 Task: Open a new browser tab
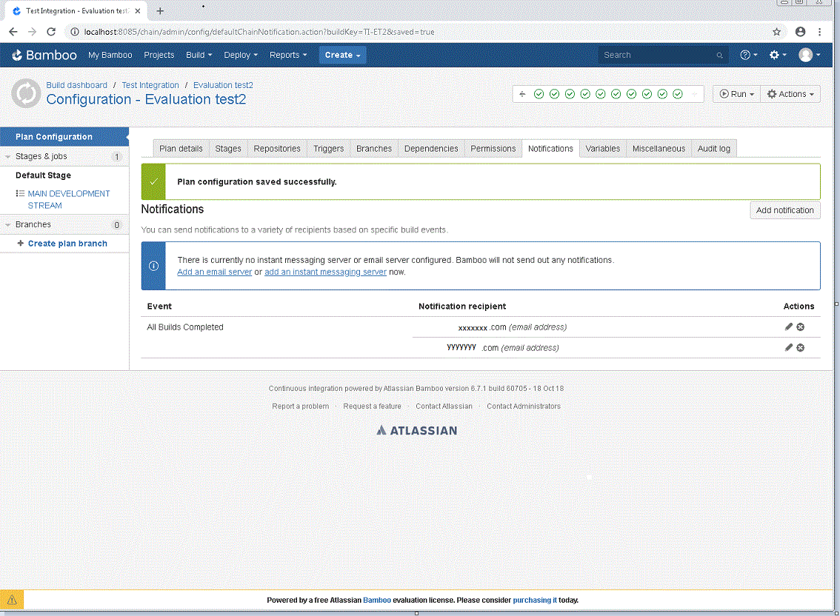(160, 10)
